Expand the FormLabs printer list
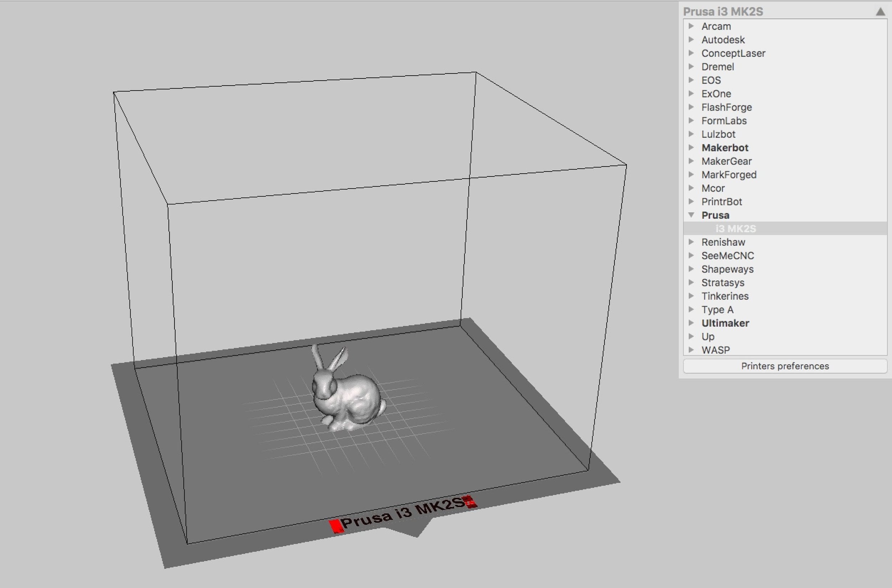The width and height of the screenshot is (892, 588). tap(691, 121)
